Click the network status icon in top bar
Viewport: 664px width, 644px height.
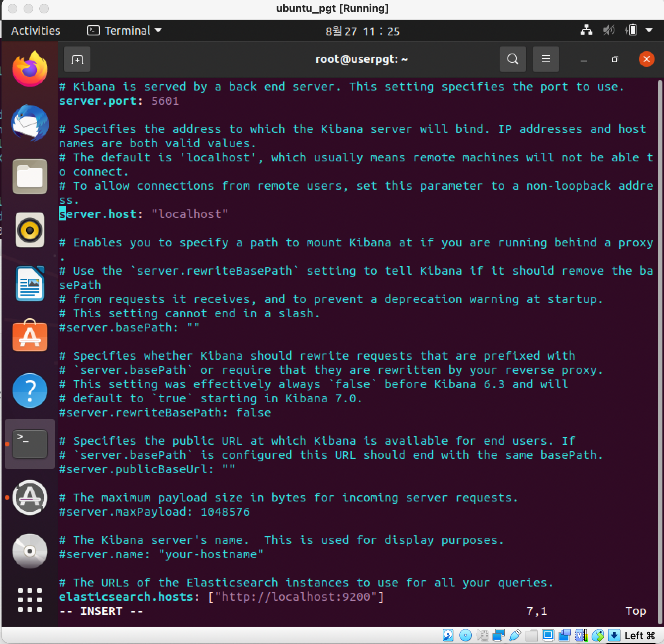pos(587,30)
